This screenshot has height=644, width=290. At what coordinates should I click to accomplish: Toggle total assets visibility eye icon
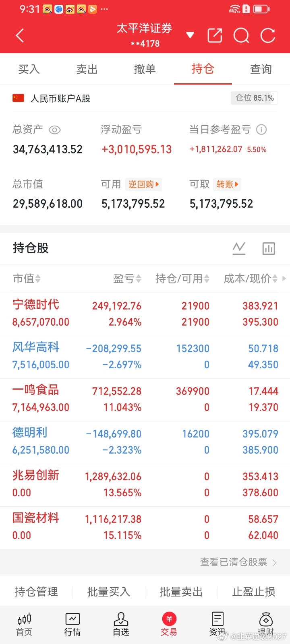pos(54,130)
